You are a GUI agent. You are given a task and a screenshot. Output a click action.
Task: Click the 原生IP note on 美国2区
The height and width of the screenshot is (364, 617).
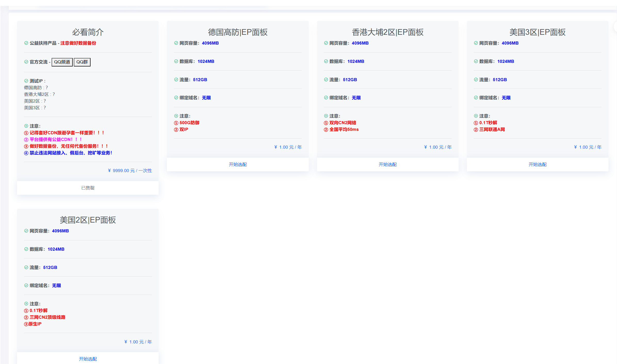pyautogui.click(x=35, y=324)
